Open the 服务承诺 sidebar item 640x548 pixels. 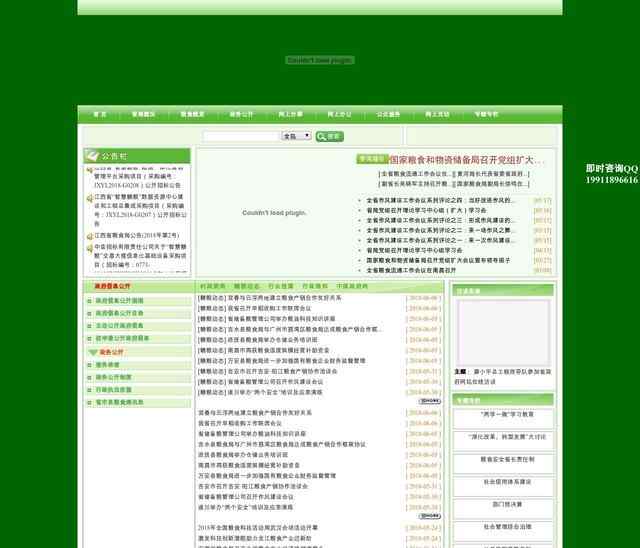point(107,365)
